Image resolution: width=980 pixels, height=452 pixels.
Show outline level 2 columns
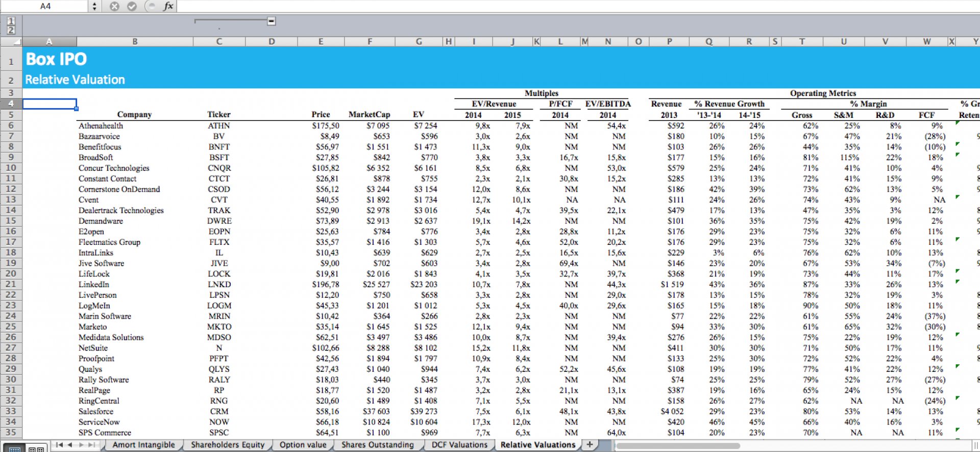coord(11,30)
